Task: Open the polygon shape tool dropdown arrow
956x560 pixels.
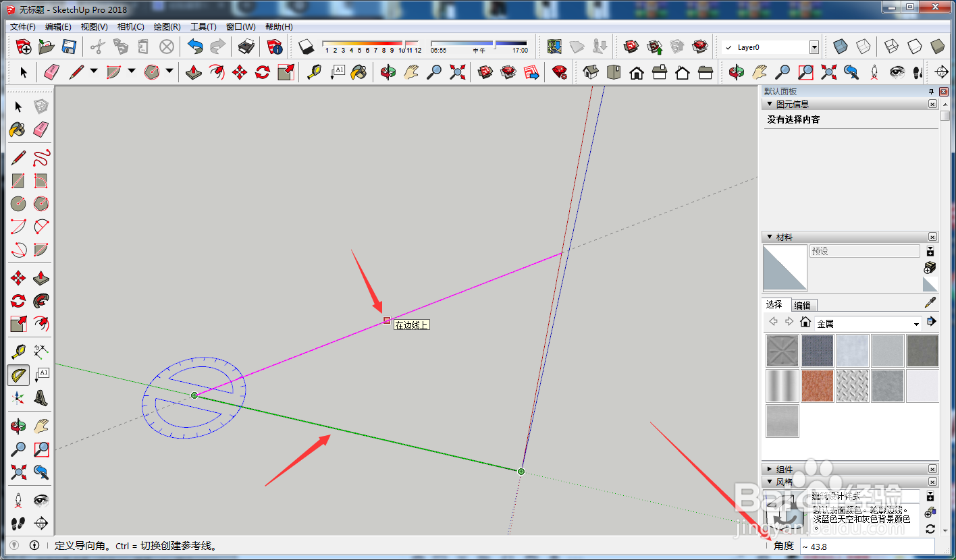Action: click(x=169, y=71)
